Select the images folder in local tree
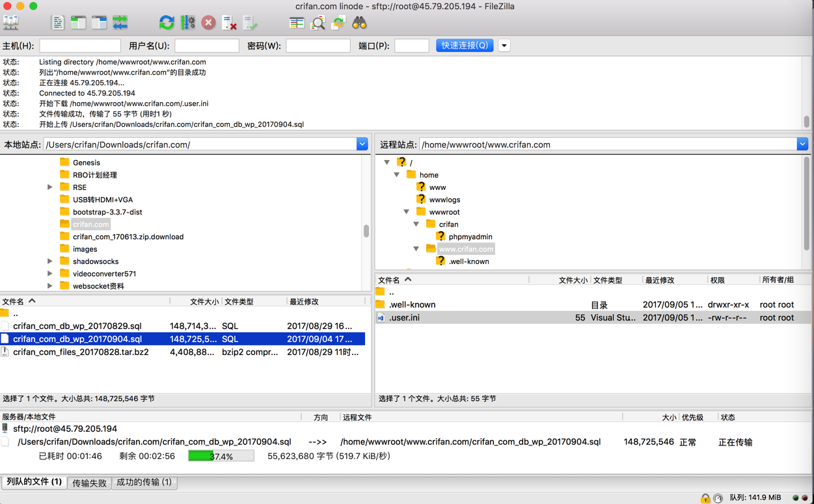 85,249
